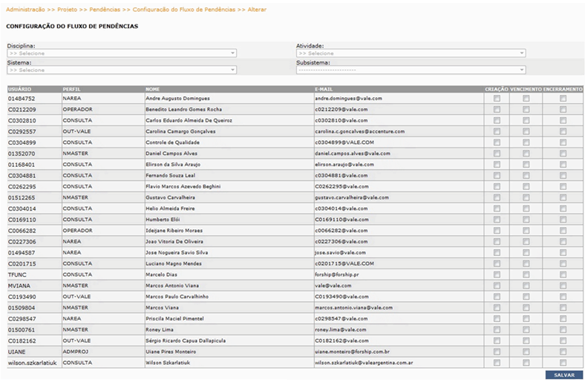588x382 pixels.
Task: Open Configuração do Fluxo de Pendências breadcrumb
Action: tap(184, 10)
